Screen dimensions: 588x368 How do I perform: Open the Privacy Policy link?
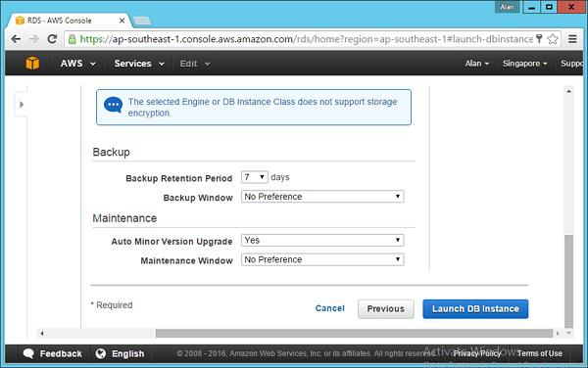477,353
